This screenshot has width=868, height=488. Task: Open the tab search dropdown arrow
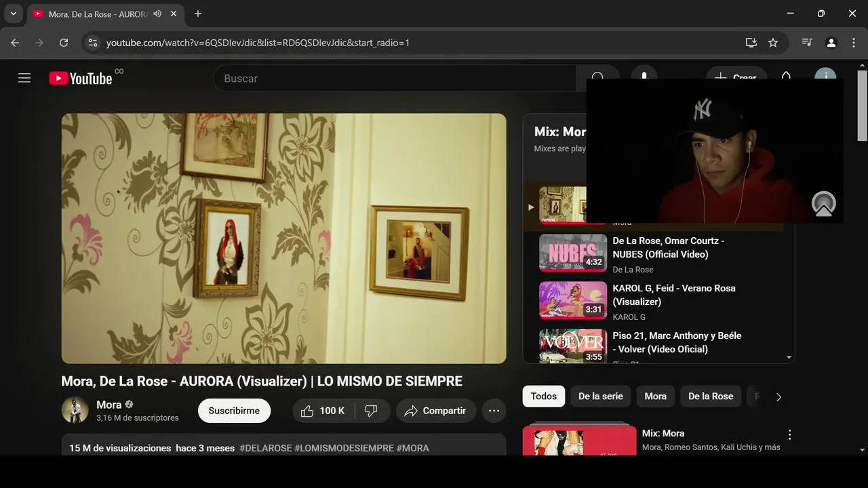coord(13,14)
